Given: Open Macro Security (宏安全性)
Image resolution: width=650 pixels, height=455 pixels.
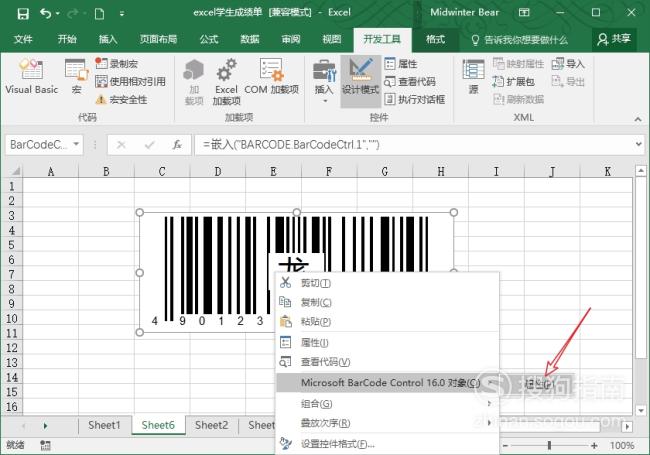Looking at the screenshot, I should point(121,99).
